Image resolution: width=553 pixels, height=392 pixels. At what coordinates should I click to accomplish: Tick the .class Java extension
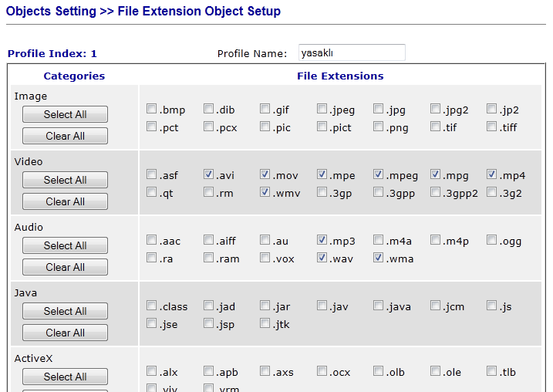tap(152, 306)
